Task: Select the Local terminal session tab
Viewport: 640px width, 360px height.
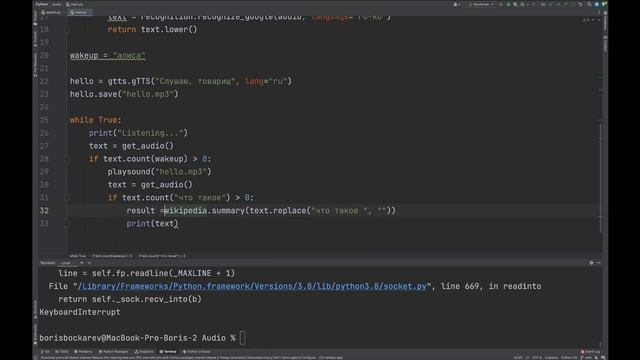Action: (66, 263)
